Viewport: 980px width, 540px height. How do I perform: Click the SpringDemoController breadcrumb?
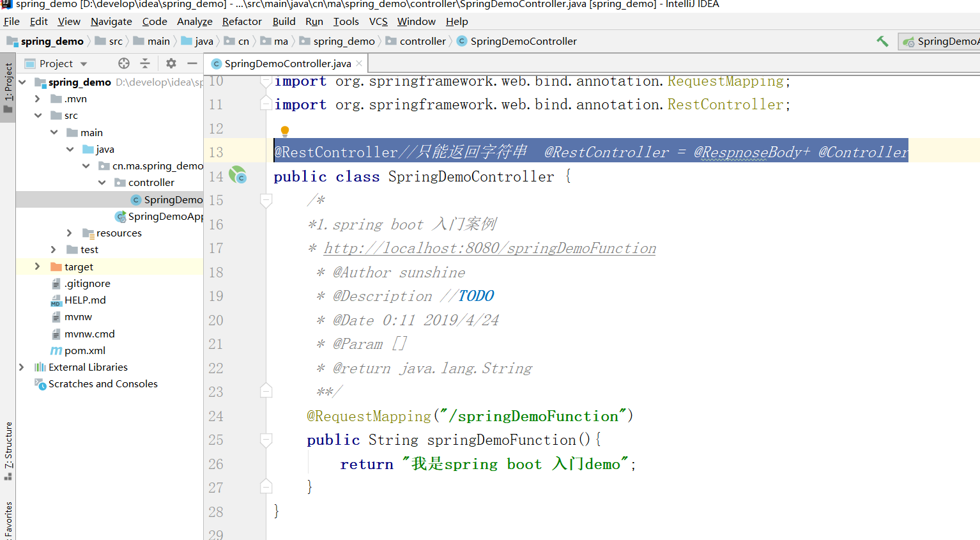point(516,41)
